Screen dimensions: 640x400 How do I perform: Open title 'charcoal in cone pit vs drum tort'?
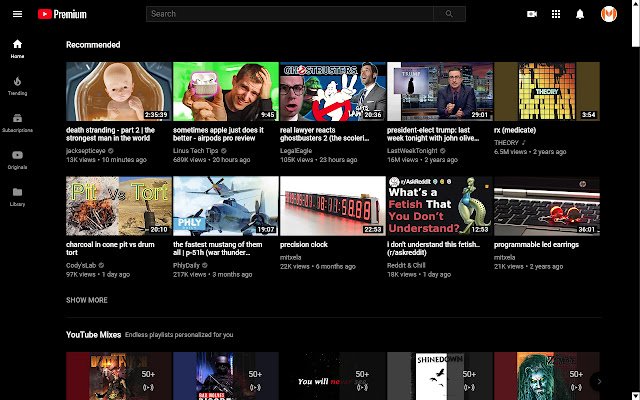point(110,249)
